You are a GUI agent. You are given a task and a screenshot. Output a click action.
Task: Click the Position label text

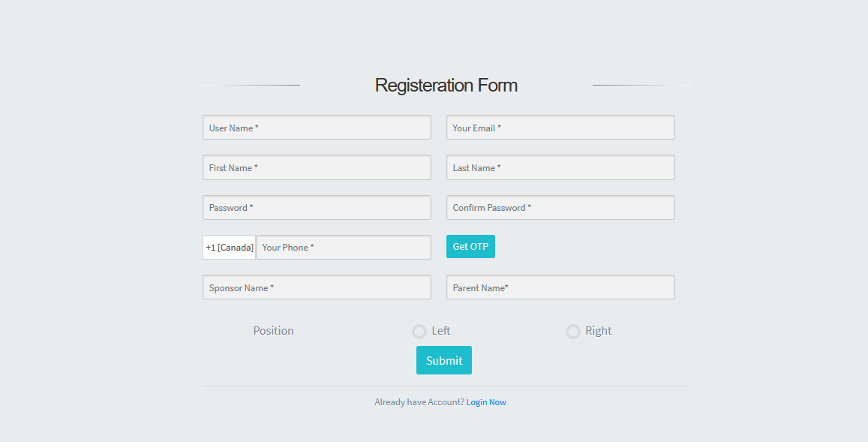pyautogui.click(x=274, y=331)
